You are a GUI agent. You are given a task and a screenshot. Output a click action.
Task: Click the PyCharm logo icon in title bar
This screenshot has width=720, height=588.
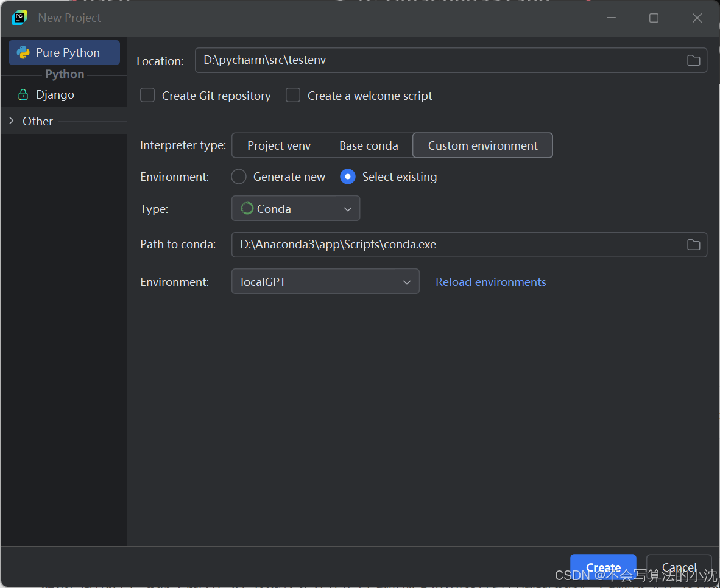pos(19,18)
